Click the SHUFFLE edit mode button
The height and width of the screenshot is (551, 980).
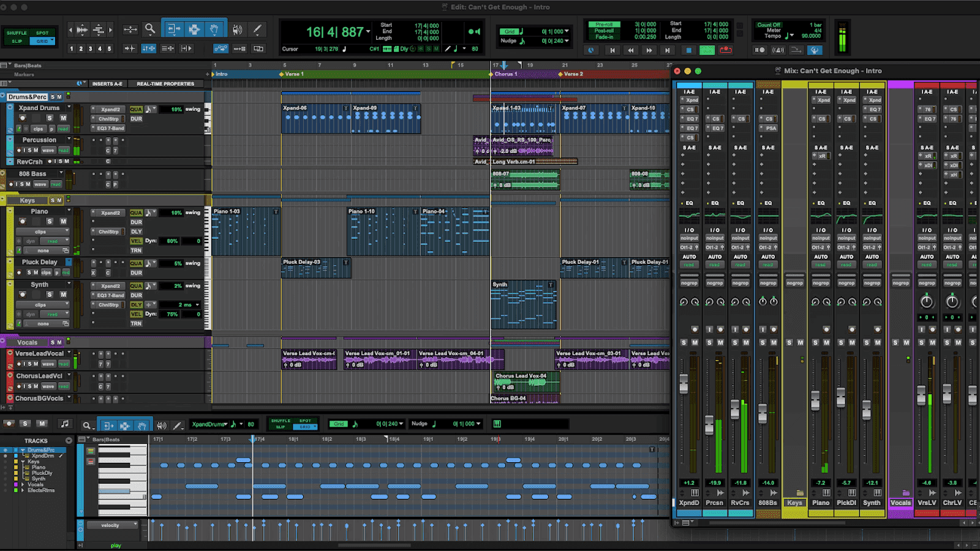click(17, 32)
